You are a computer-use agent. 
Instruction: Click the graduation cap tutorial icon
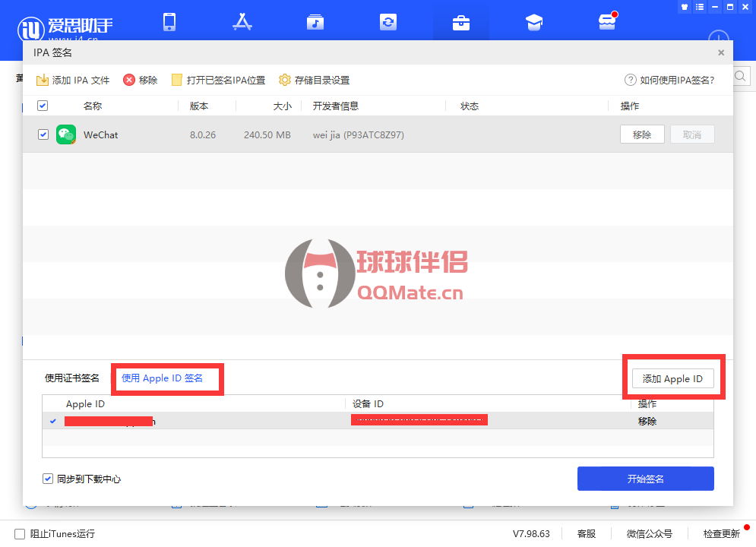click(533, 22)
